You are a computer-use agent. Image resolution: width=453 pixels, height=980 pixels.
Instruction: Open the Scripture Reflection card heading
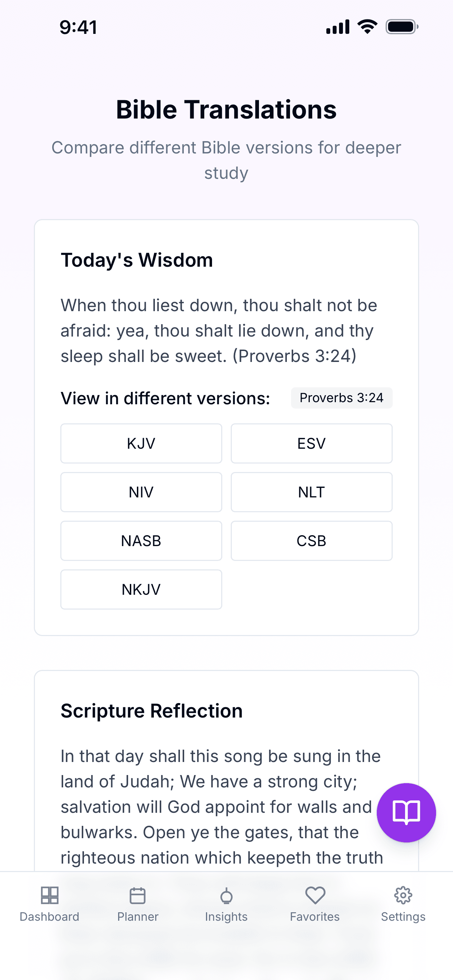151,710
